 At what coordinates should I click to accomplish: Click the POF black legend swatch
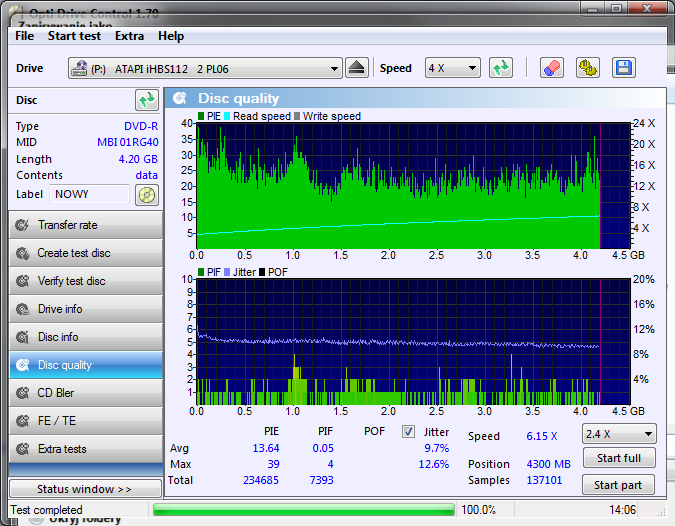[x=262, y=272]
